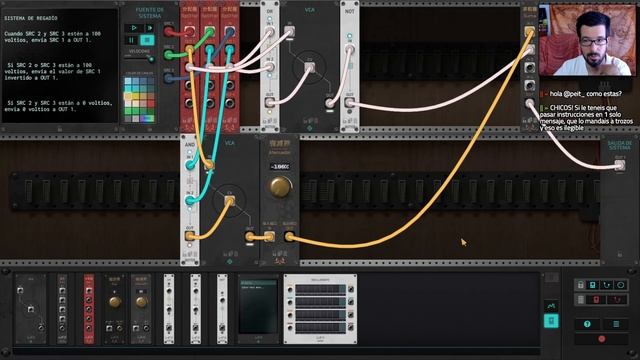The height and width of the screenshot is (360, 640).
Task: Click the Sistema de Regadio instruction text
Action: coord(59,65)
